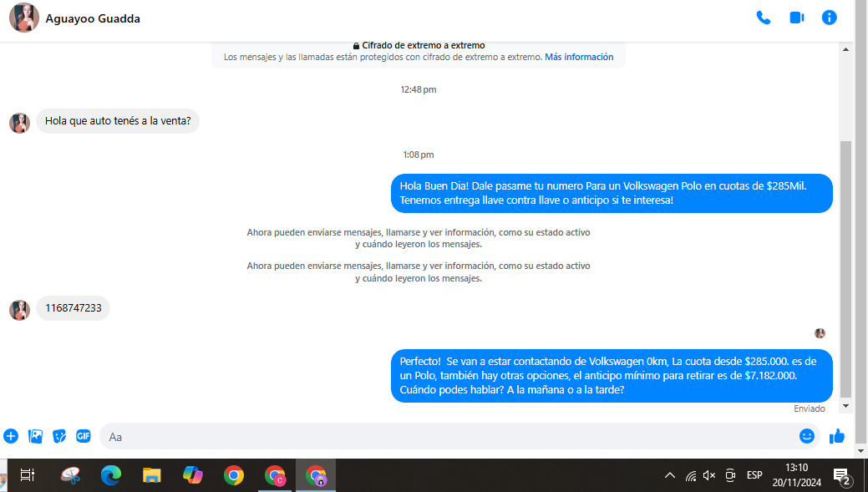Screen dimensions: 868x492
Task: Open the emoji picker in message box
Action: [x=806, y=436]
